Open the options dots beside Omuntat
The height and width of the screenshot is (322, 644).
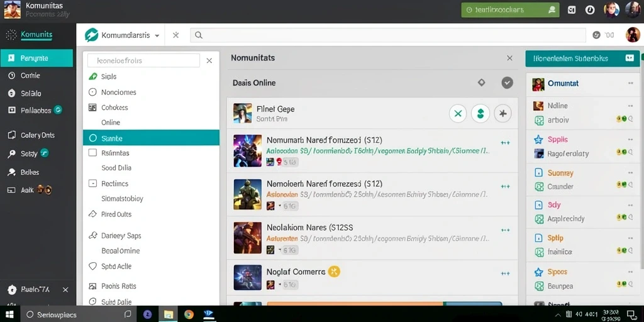(630, 83)
